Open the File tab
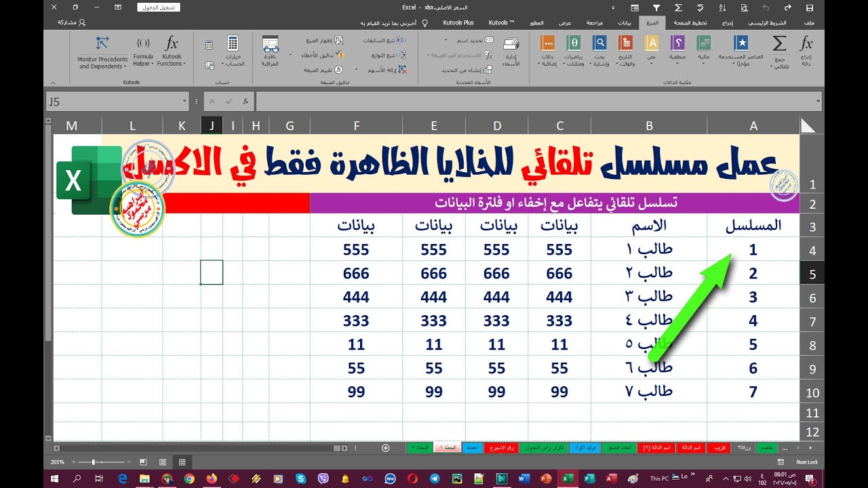 tap(809, 22)
